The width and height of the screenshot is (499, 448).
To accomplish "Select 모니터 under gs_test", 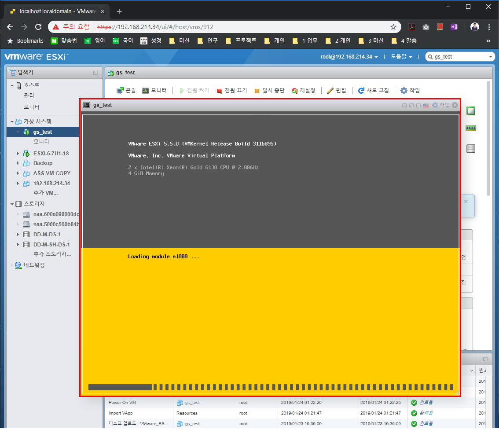I will (41, 142).
